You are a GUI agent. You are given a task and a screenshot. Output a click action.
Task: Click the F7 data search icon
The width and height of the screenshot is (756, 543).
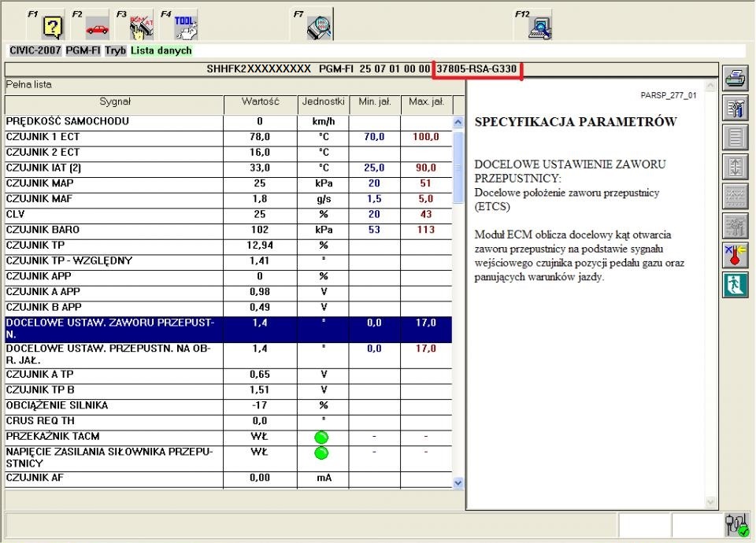[319, 28]
